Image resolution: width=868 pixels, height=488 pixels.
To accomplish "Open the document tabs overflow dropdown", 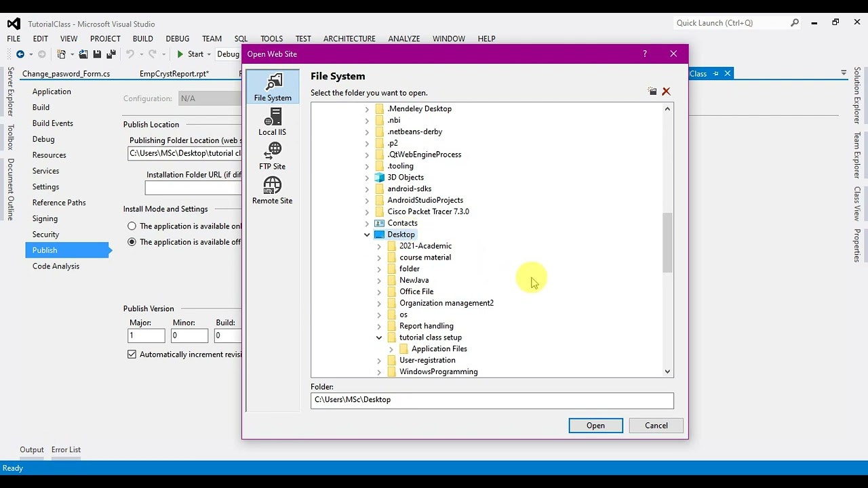I will (844, 73).
